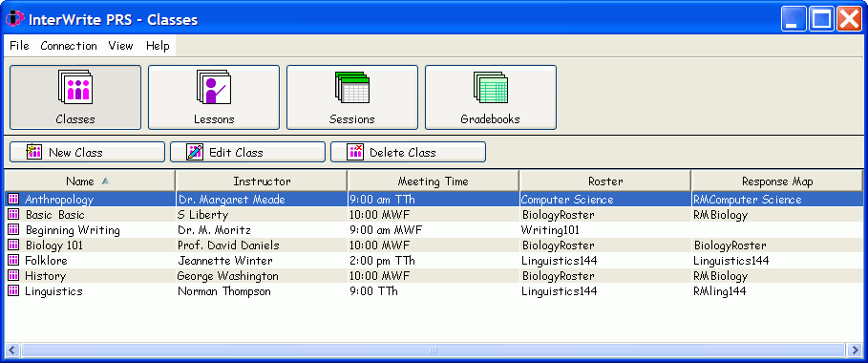868x363 pixels.
Task: Click meeting time 9:00 am MWF
Action: click(x=385, y=230)
